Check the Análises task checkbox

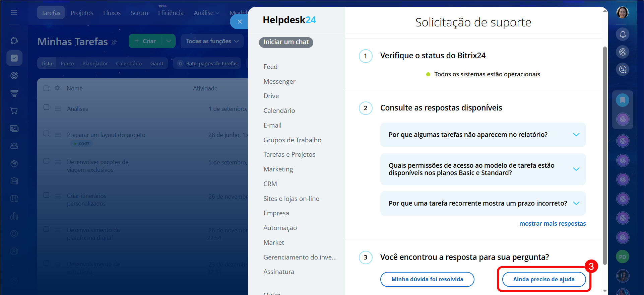47,107
